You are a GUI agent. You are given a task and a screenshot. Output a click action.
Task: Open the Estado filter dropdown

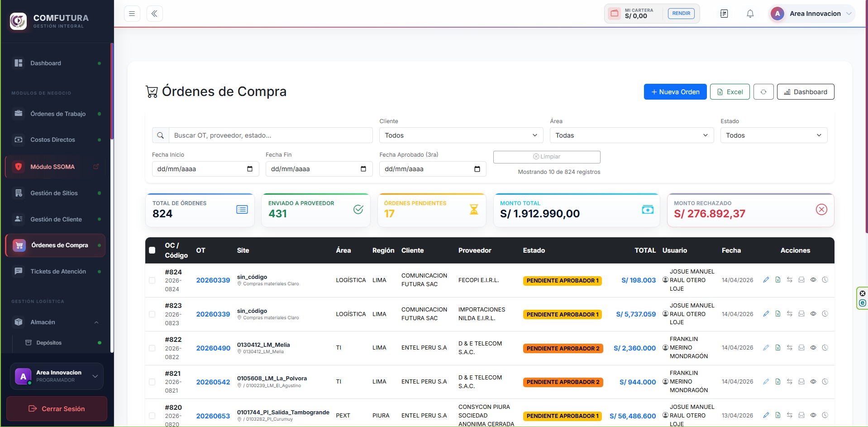coord(773,135)
